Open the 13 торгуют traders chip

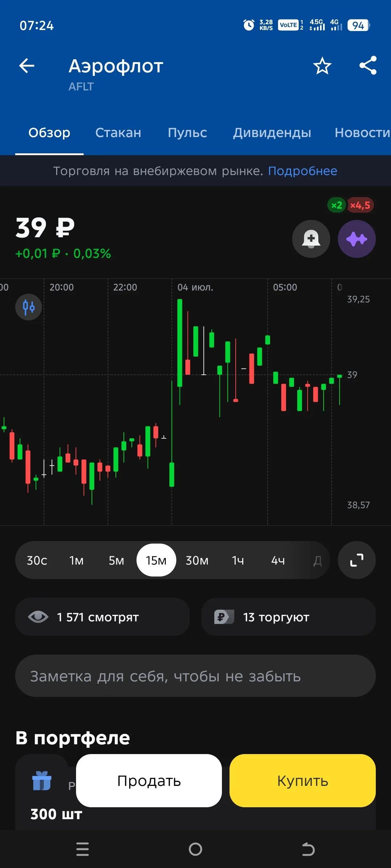click(289, 617)
